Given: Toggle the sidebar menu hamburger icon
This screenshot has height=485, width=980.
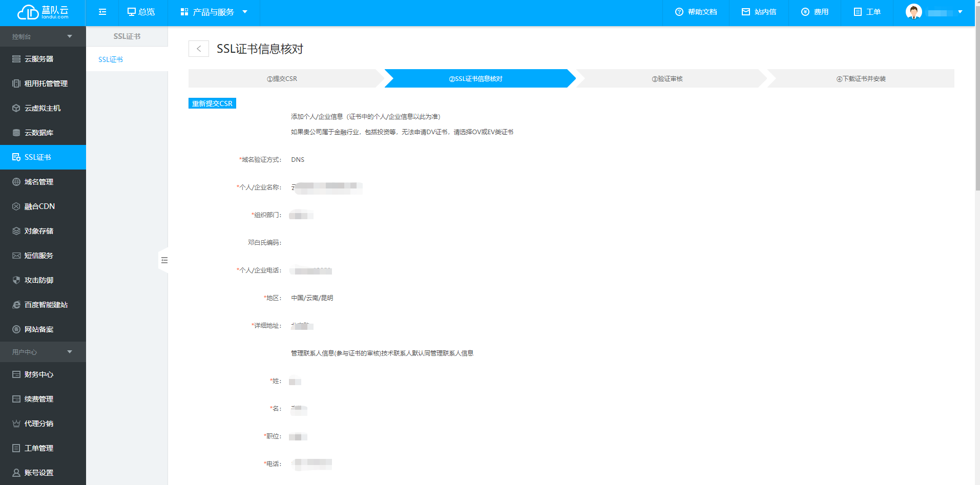Looking at the screenshot, I should pos(102,12).
